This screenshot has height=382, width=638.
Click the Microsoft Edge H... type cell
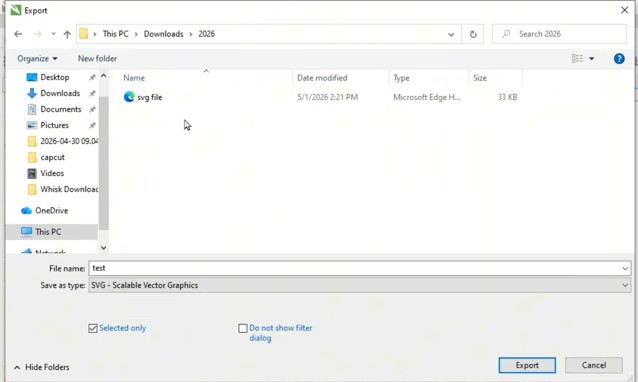pos(427,97)
